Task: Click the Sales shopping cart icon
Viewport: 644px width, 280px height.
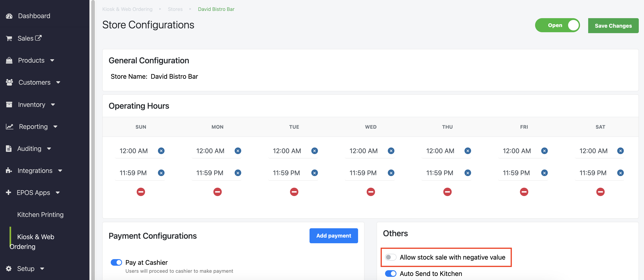Action: click(9, 38)
